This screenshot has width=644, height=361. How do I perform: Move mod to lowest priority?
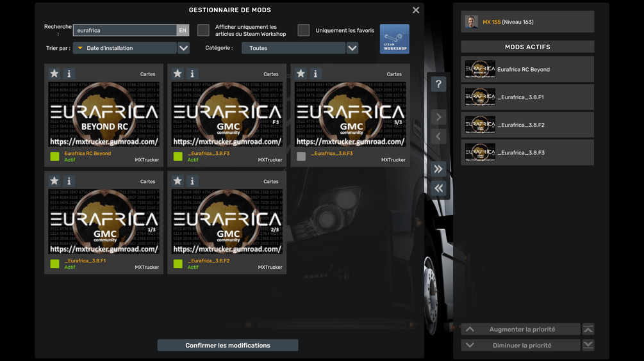tap(588, 345)
